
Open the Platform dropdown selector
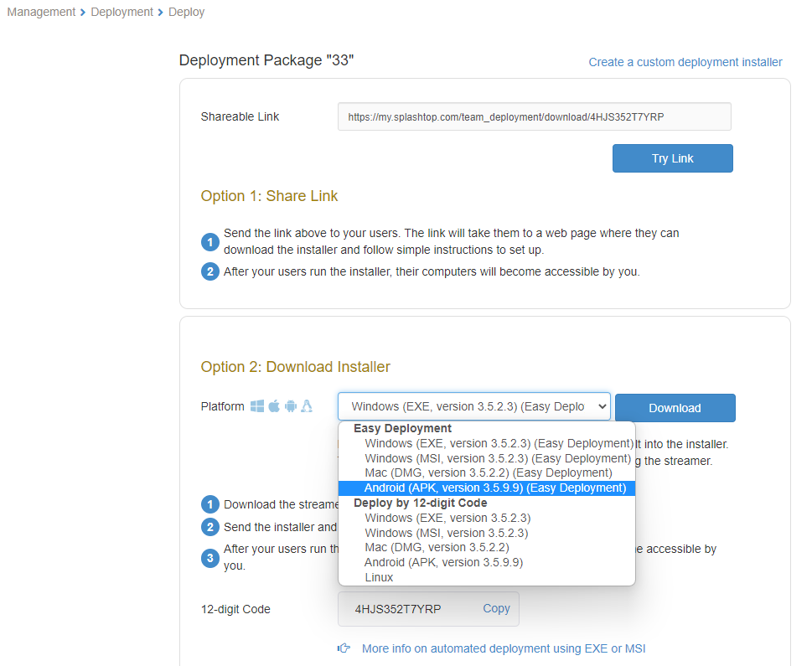(473, 407)
